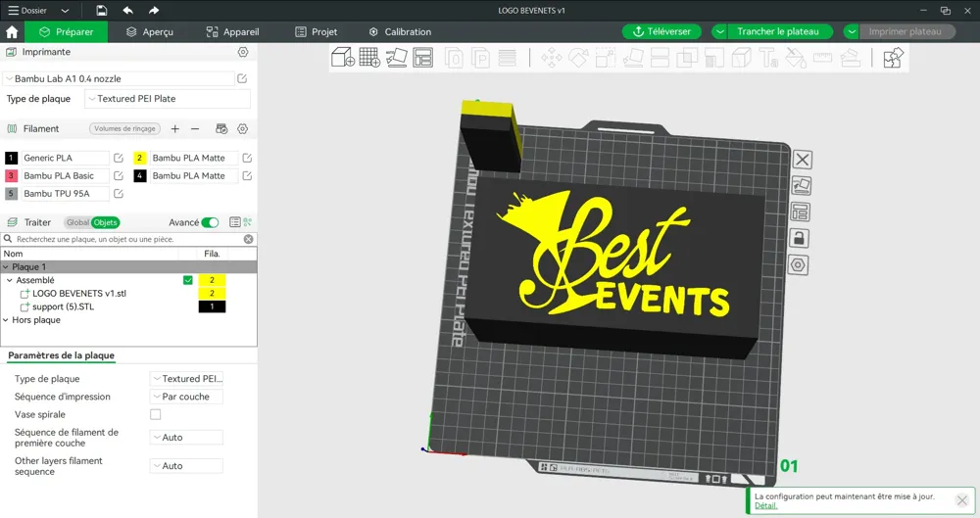
Task: Click the Undo arrow
Action: [x=127, y=11]
